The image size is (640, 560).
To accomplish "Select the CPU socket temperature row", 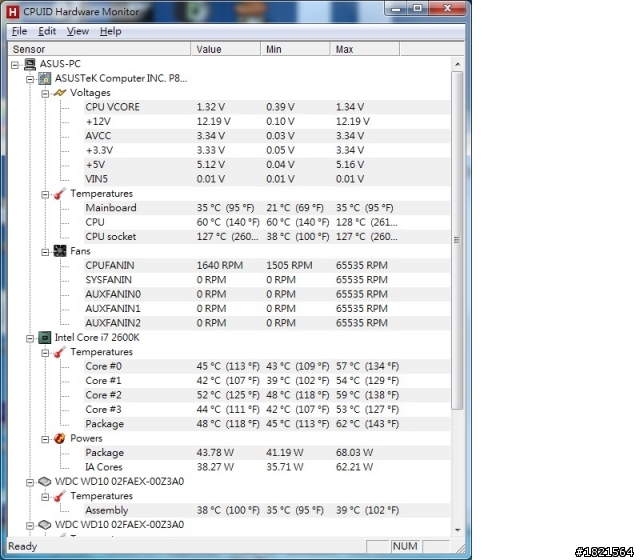I will click(267, 236).
